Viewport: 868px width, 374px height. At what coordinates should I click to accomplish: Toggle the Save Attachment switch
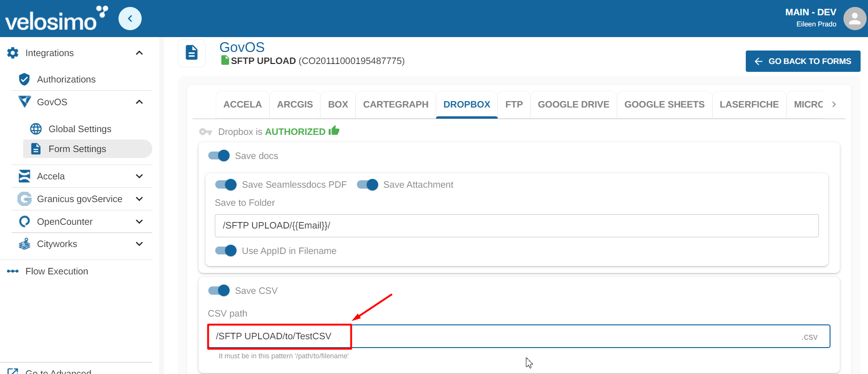click(x=368, y=184)
